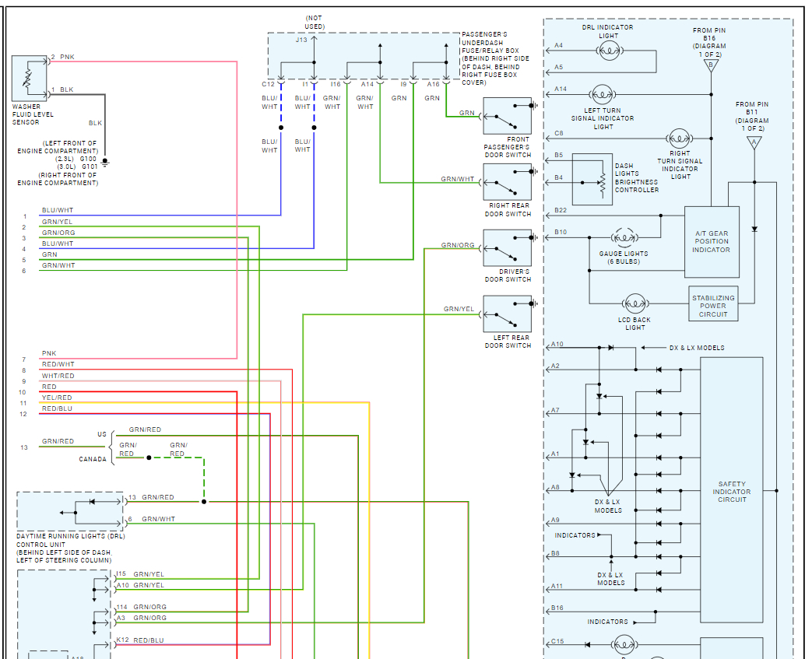Select the right rear door switch symbol
This screenshot has width=812, height=659.
click(507, 182)
